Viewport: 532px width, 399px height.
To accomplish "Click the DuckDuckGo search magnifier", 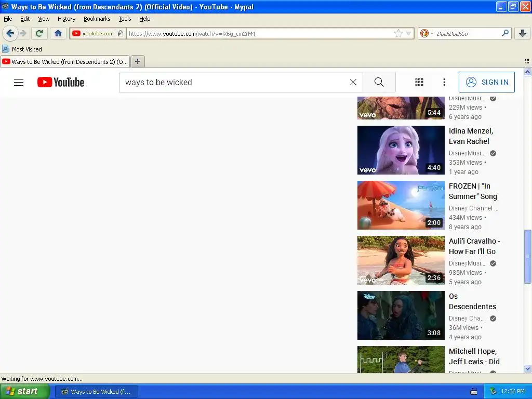I will (505, 33).
